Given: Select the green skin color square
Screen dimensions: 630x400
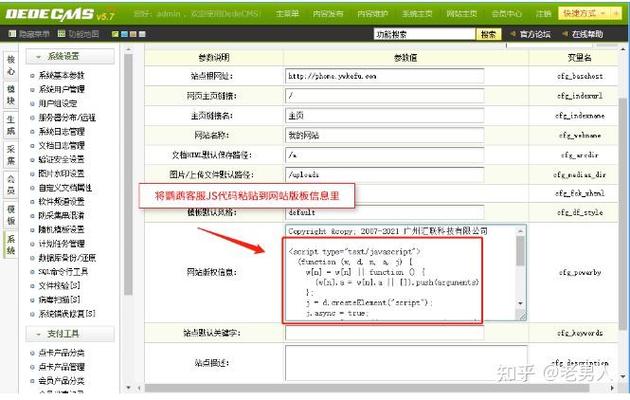Looking at the screenshot, I should (115, 34).
